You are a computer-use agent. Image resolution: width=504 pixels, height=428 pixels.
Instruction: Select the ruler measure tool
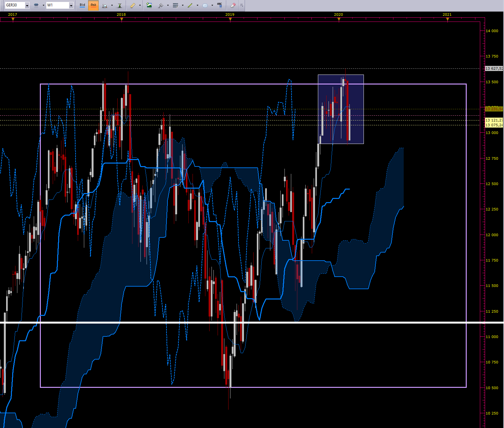(133, 5)
